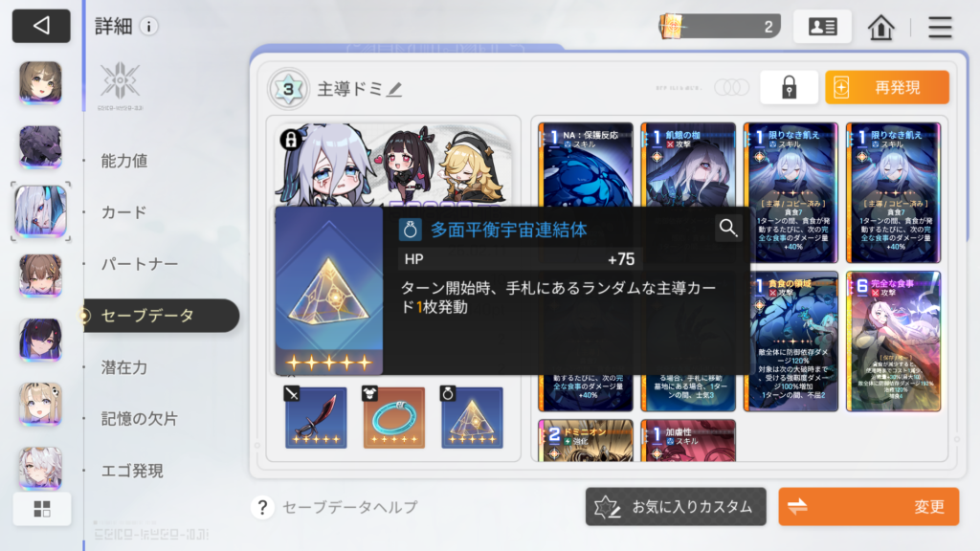Toggle the padlock lock button
The width and height of the screenshot is (980, 551).
pos(789,87)
